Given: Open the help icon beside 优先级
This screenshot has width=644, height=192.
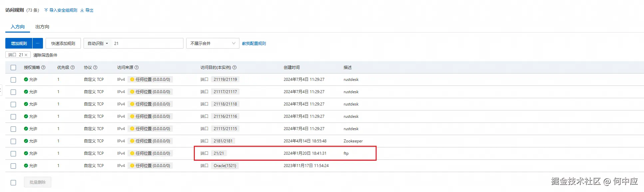Looking at the screenshot, I should 73,68.
